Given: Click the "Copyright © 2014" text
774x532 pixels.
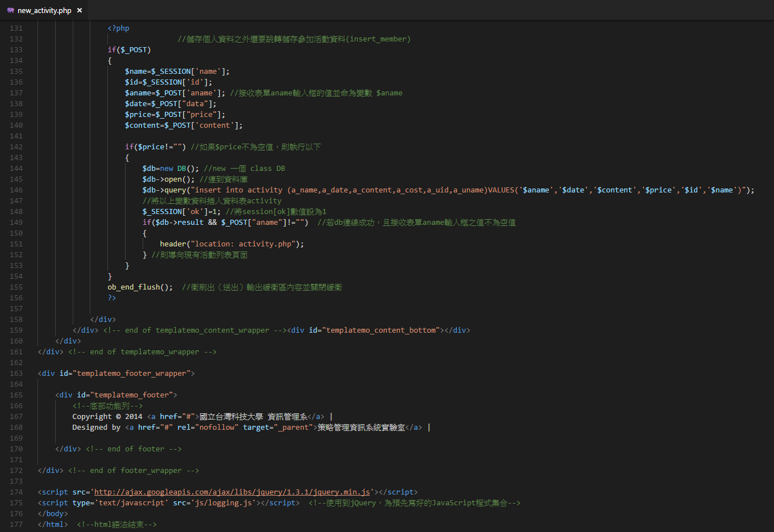Looking at the screenshot, I should click(x=107, y=416).
